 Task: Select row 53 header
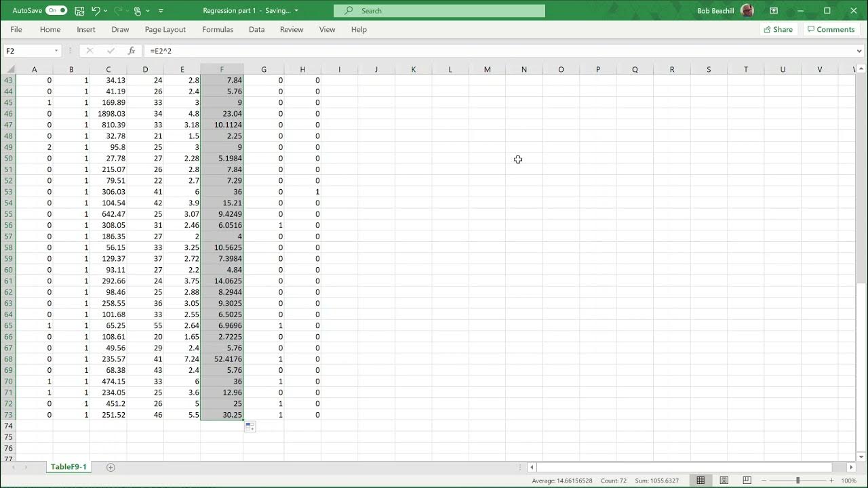pyautogui.click(x=8, y=192)
